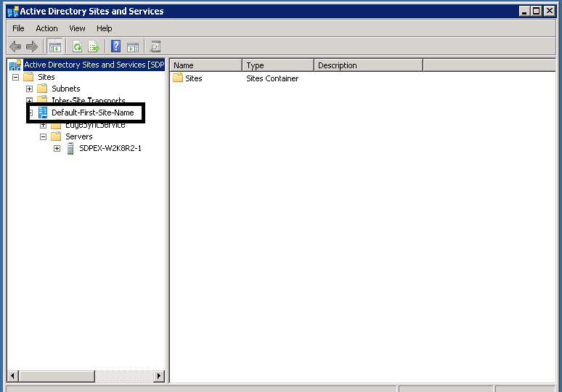Click the Active Directory Sites and Services root icon
Screen dimensions: 562x392
coord(15,65)
